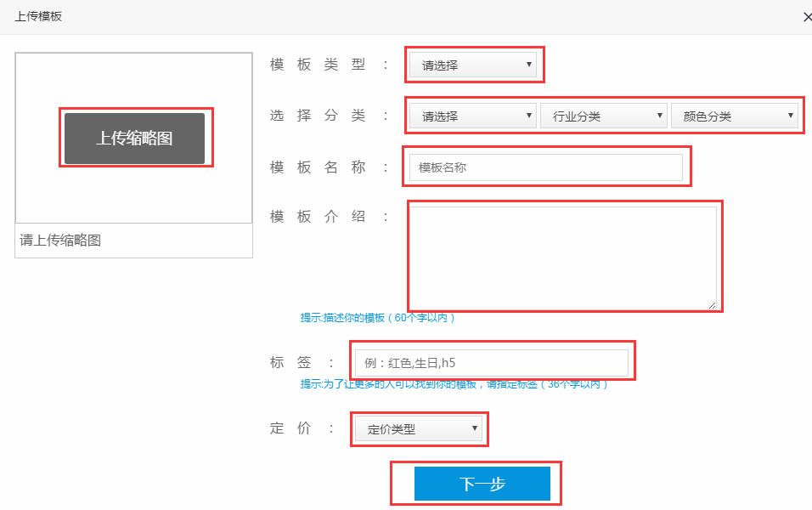Expand the 请选择 category dropdown under 选择分类
Screen dimensions: 812x510
click(471, 115)
